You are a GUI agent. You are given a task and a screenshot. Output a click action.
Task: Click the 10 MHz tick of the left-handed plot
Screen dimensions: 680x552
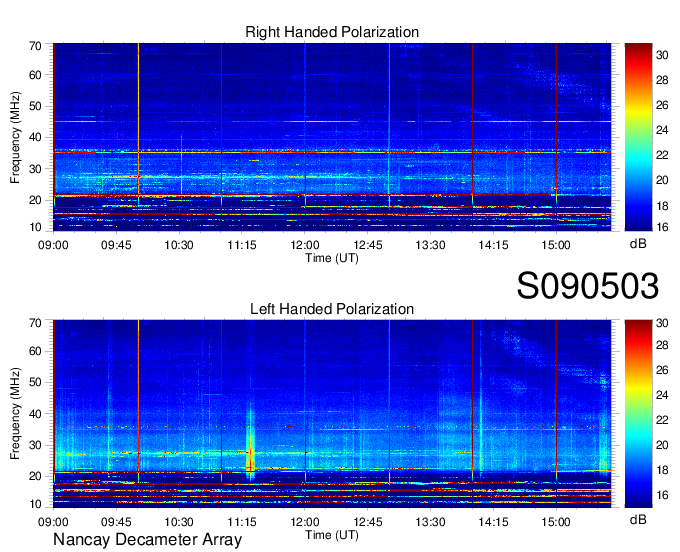tap(35, 504)
